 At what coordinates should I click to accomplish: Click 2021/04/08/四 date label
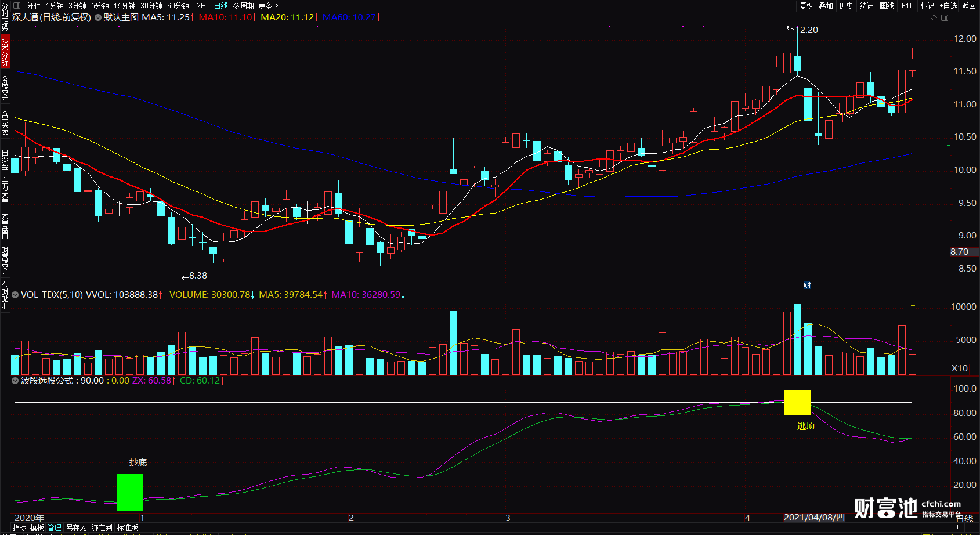coord(814,518)
